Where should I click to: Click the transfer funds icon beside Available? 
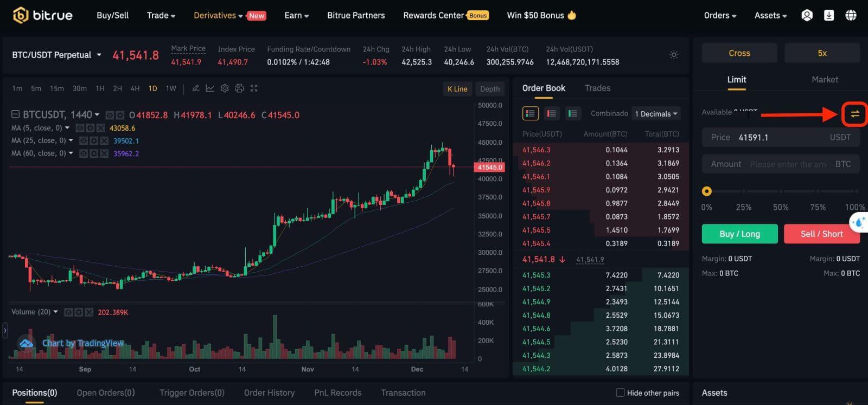pyautogui.click(x=855, y=114)
